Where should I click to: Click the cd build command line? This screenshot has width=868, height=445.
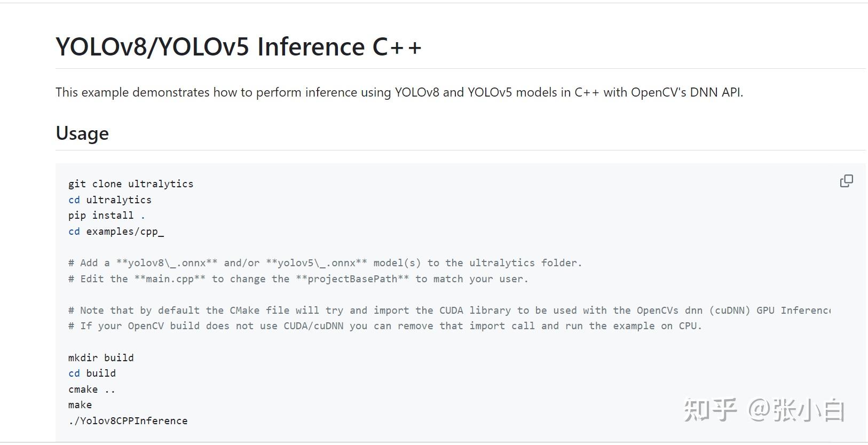tap(92, 373)
